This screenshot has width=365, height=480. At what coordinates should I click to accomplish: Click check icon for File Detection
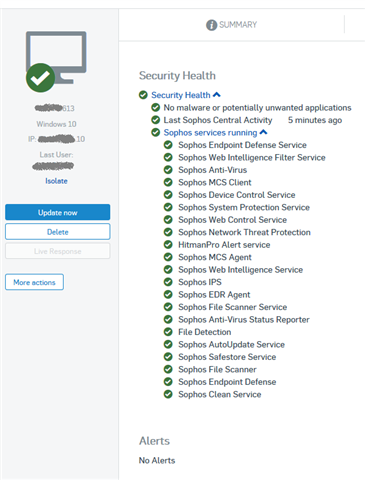click(168, 332)
